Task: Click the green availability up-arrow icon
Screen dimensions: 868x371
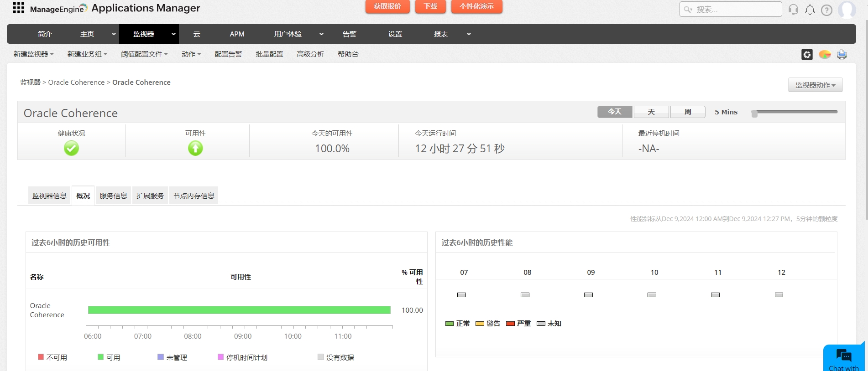Action: (195, 148)
